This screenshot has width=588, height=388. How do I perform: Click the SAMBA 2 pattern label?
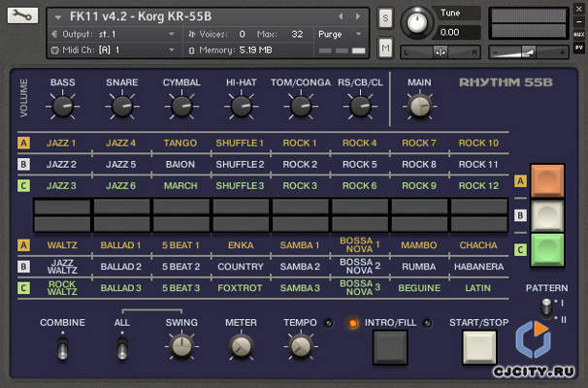click(300, 267)
